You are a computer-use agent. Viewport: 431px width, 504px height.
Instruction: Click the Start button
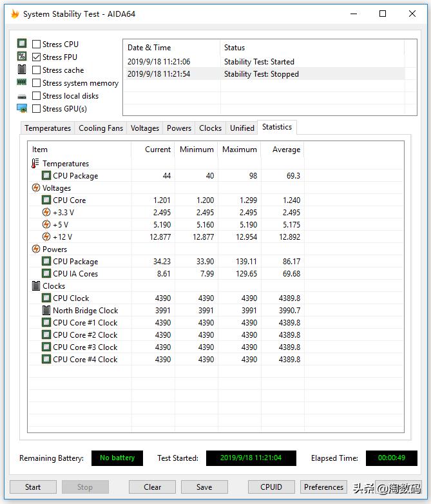(33, 487)
